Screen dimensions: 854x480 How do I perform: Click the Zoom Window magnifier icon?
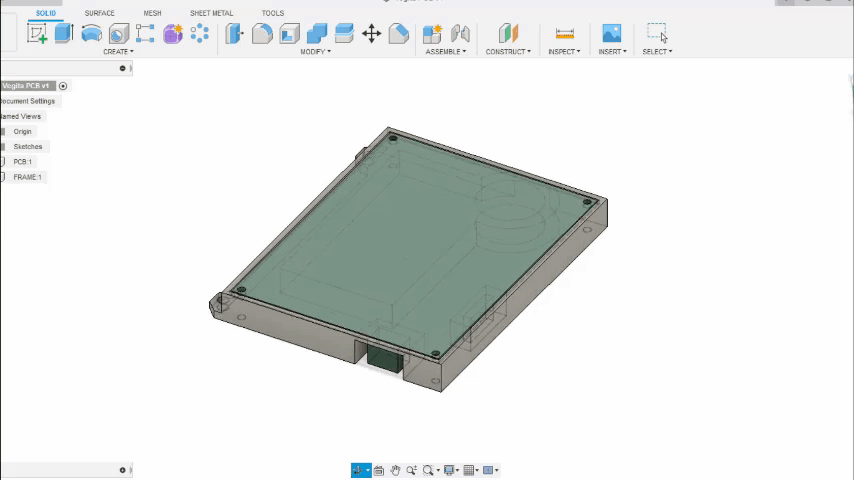coord(428,470)
